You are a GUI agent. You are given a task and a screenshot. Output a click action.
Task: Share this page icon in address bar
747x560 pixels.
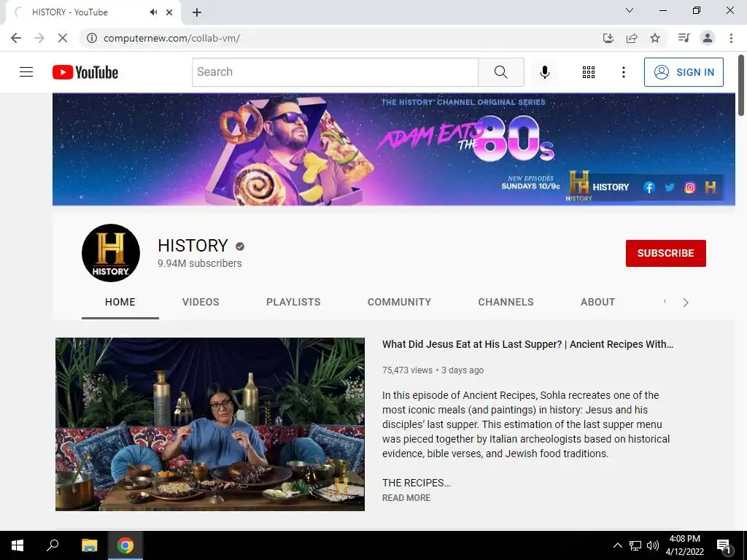[632, 38]
